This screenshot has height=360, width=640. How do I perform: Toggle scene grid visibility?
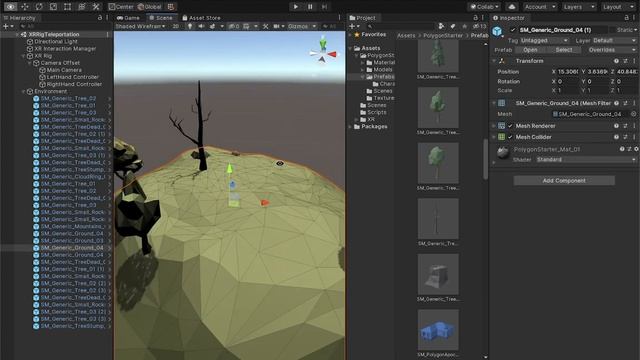[247, 26]
